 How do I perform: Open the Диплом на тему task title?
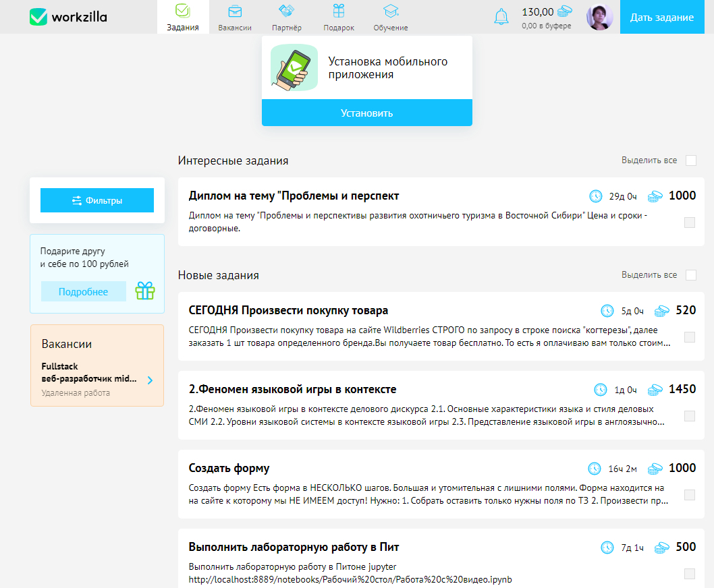point(294,196)
